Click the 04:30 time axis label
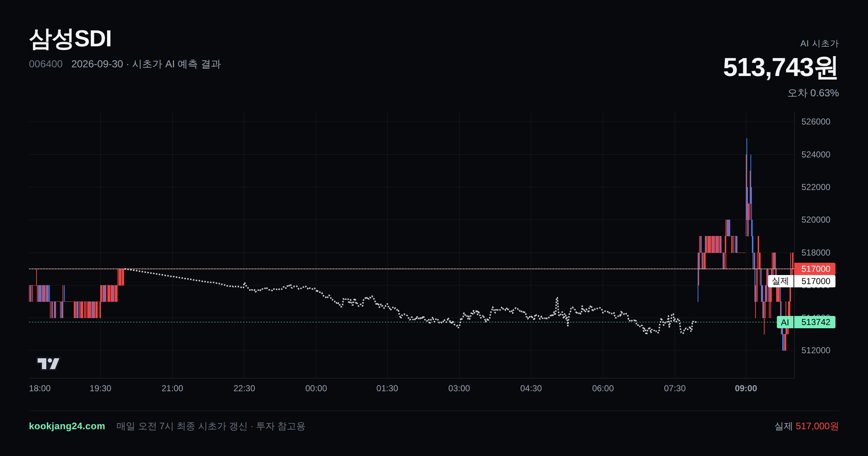The height and width of the screenshot is (456, 868). [x=531, y=388]
